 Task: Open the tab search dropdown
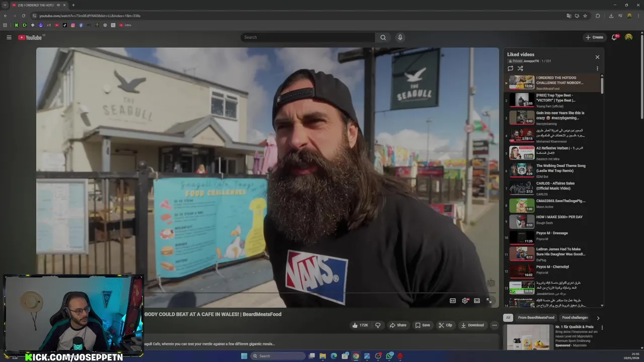coord(5,5)
